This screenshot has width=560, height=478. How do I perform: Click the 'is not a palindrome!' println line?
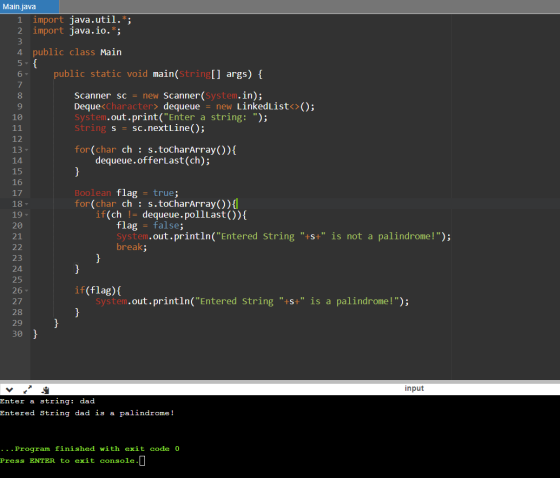pos(284,236)
